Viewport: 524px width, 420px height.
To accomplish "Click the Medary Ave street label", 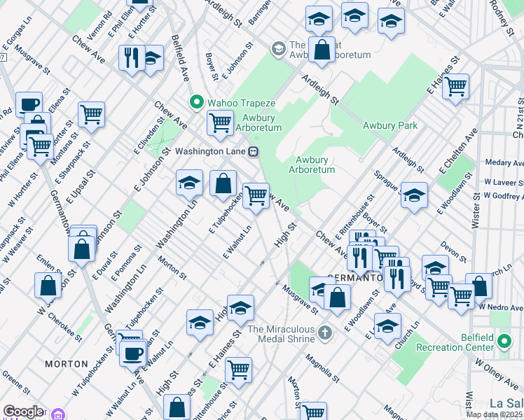I will pyautogui.click(x=504, y=162).
